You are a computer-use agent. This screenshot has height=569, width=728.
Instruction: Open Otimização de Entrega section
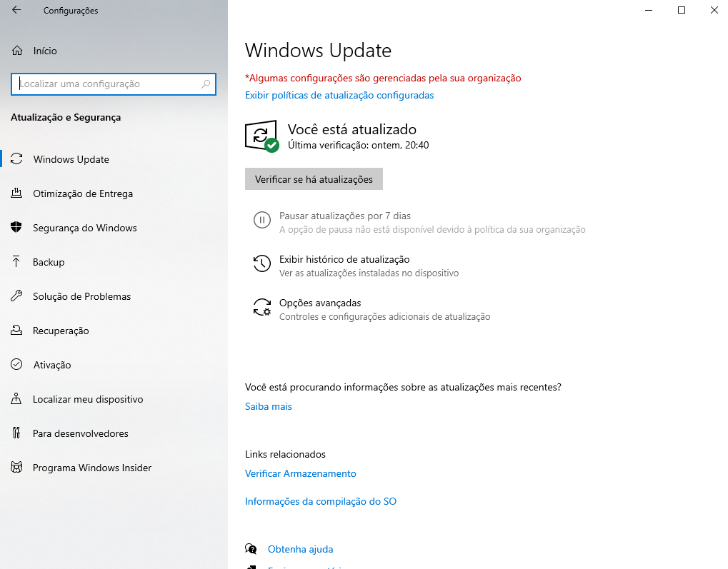coord(114,193)
